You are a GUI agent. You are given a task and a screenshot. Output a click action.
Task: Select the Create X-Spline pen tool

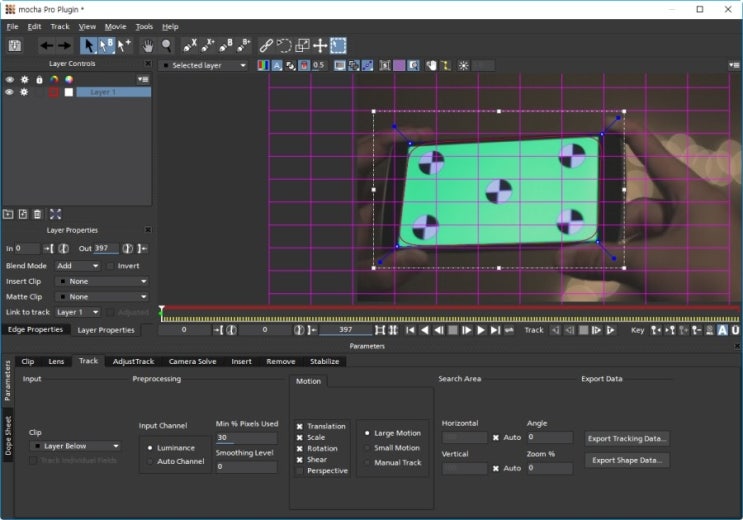(x=190, y=46)
